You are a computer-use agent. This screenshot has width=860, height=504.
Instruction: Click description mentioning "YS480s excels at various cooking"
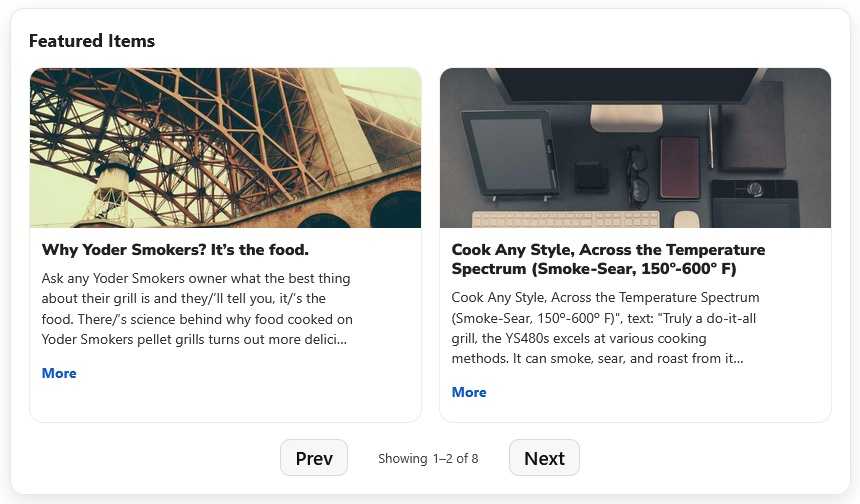coord(606,328)
